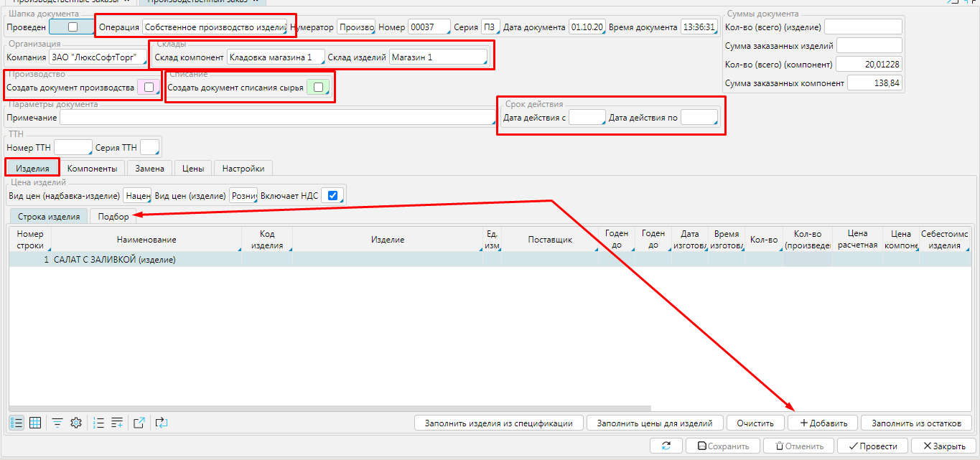Toggle Создать документ списания сырья checkbox
Screen dimensions: 980x460
point(318,88)
